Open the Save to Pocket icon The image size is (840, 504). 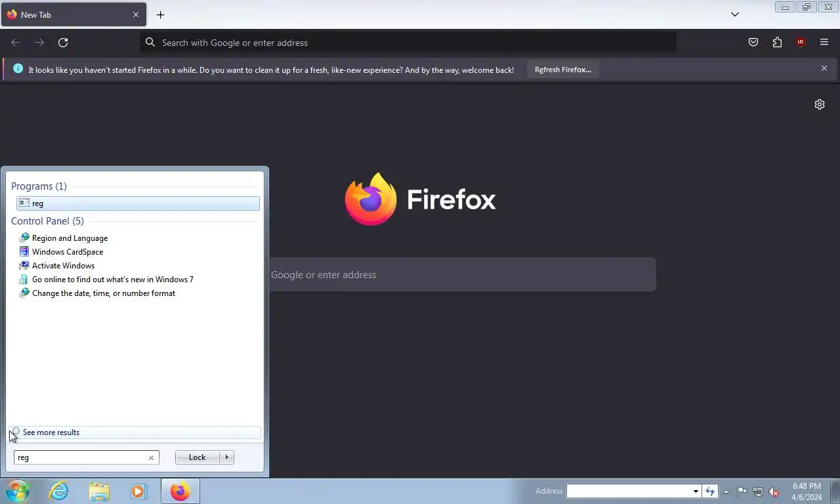(753, 43)
